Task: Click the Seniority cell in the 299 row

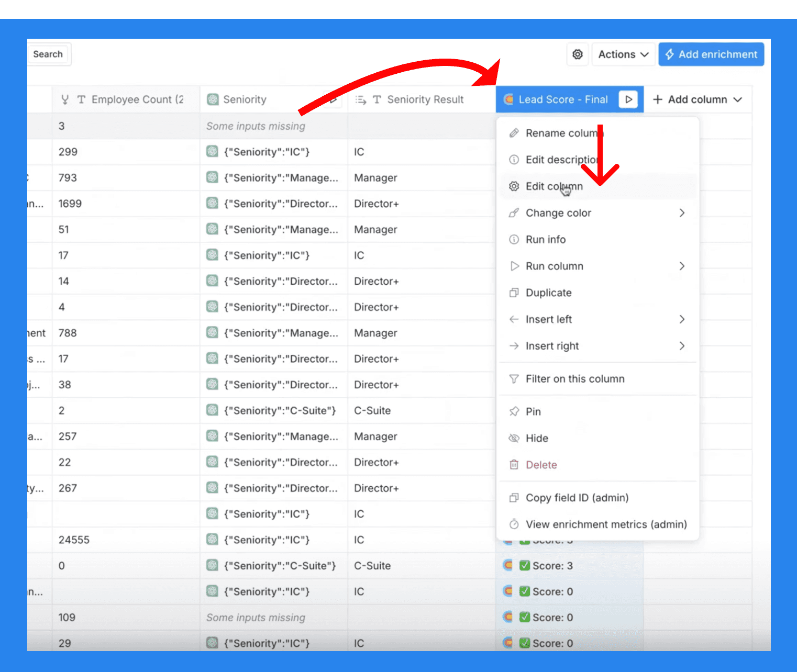Action: [x=274, y=152]
